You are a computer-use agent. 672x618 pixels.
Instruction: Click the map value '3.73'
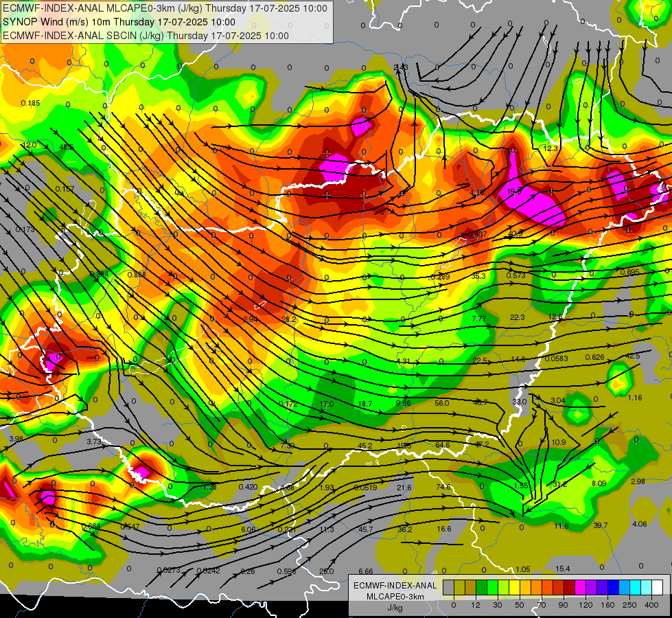coord(94,442)
